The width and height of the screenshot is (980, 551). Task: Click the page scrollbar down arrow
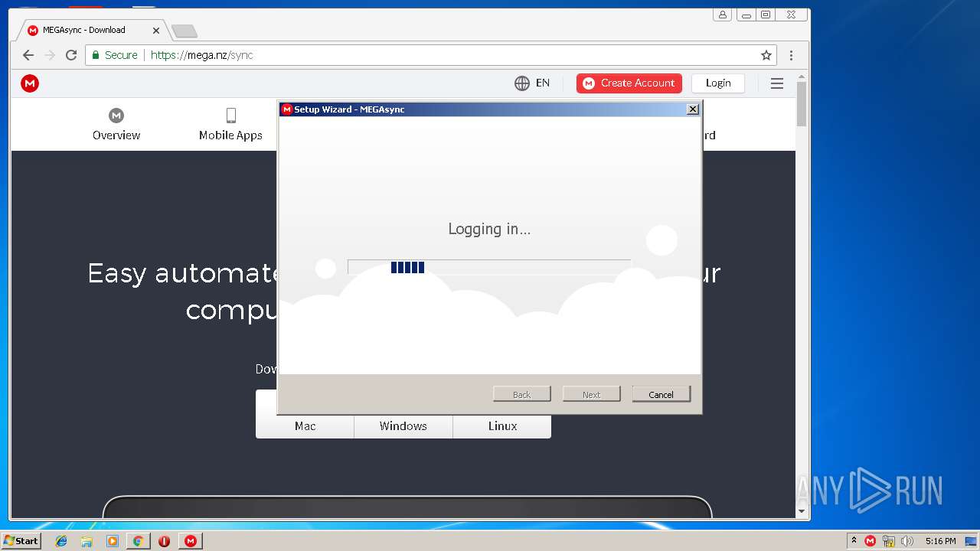[x=802, y=511]
